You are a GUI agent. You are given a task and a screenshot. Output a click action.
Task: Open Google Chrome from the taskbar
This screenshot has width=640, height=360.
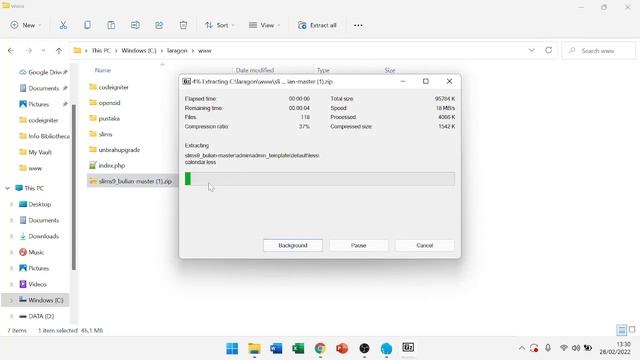pyautogui.click(x=320, y=348)
